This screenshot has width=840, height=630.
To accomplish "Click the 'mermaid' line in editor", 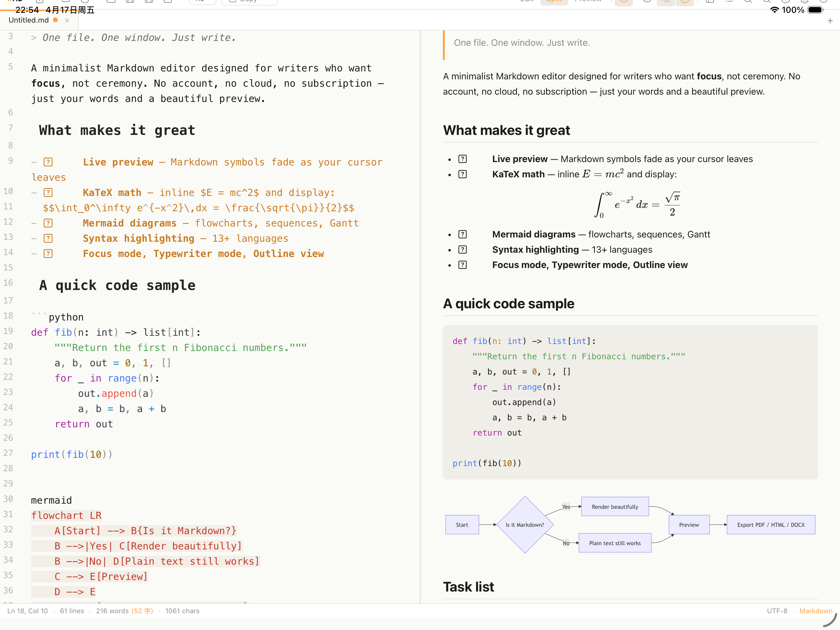I will pos(51,500).
